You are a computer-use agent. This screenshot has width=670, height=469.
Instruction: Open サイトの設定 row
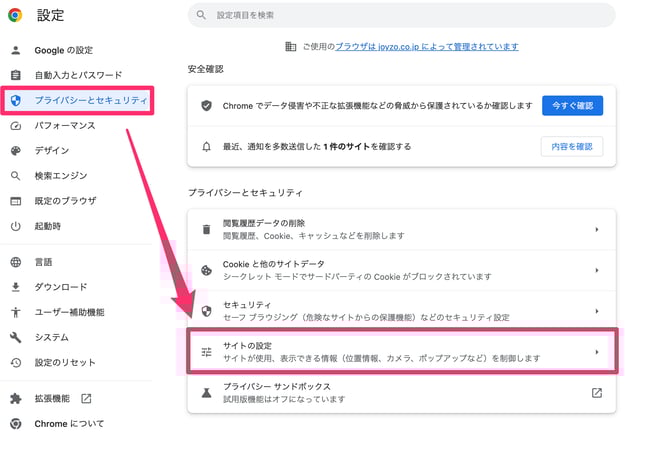[402, 352]
